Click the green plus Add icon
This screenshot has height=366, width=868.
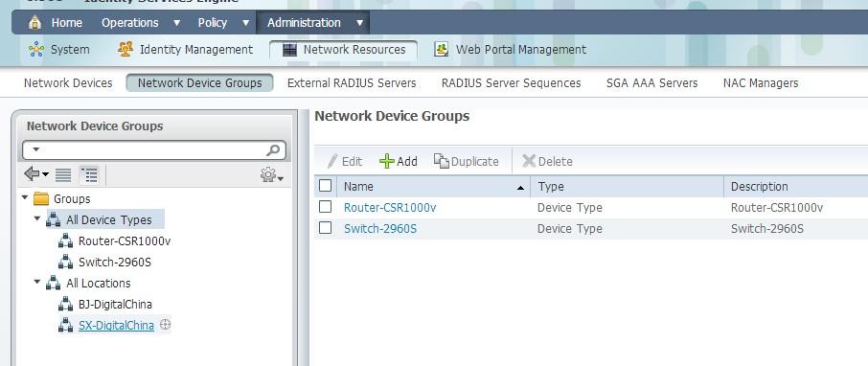(387, 161)
